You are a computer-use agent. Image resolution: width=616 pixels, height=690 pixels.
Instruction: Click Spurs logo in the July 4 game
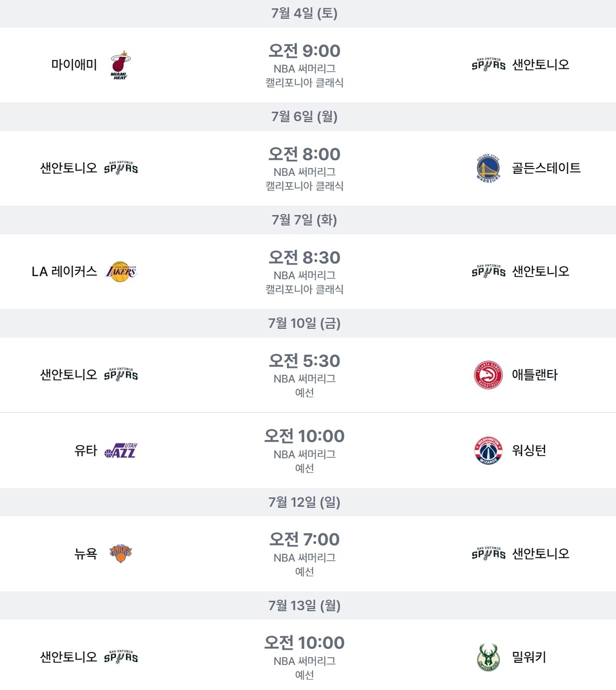488,65
